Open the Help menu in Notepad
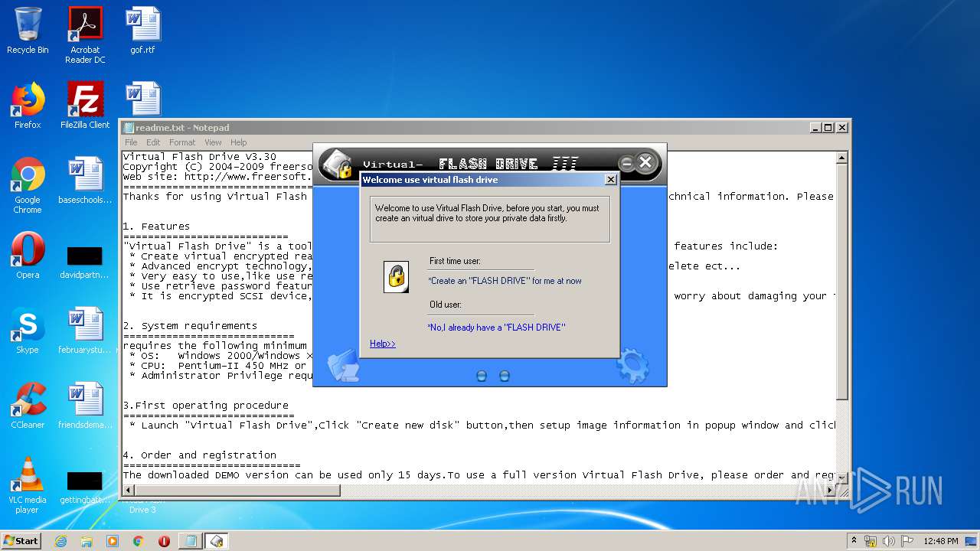980x551 pixels. coord(239,142)
